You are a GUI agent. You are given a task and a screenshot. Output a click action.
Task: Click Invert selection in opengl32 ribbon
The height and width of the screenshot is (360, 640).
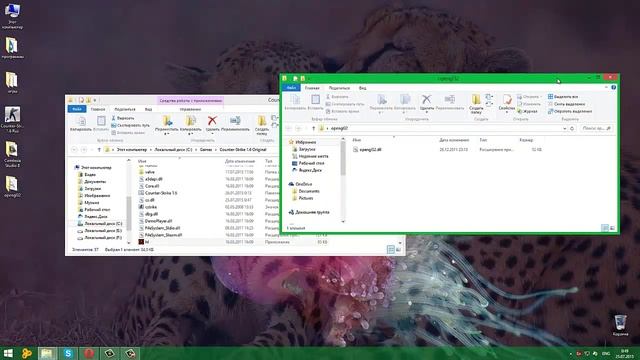point(570,111)
